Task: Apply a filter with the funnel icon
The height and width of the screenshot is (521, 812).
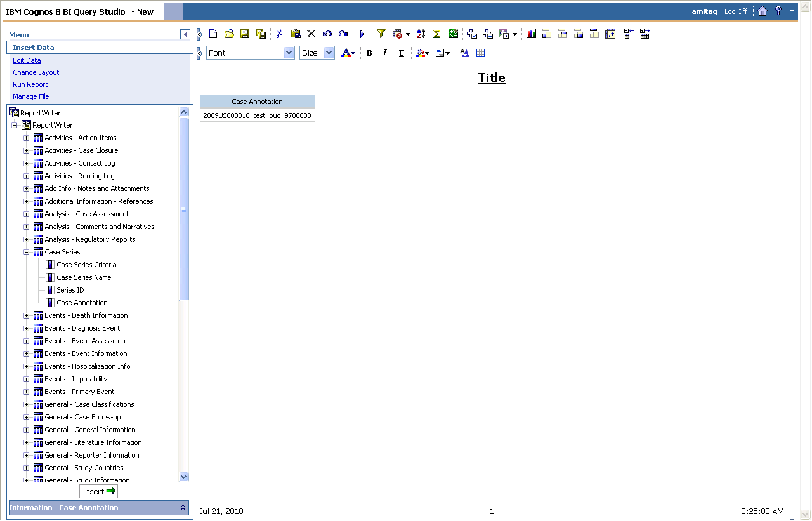Action: (381, 34)
